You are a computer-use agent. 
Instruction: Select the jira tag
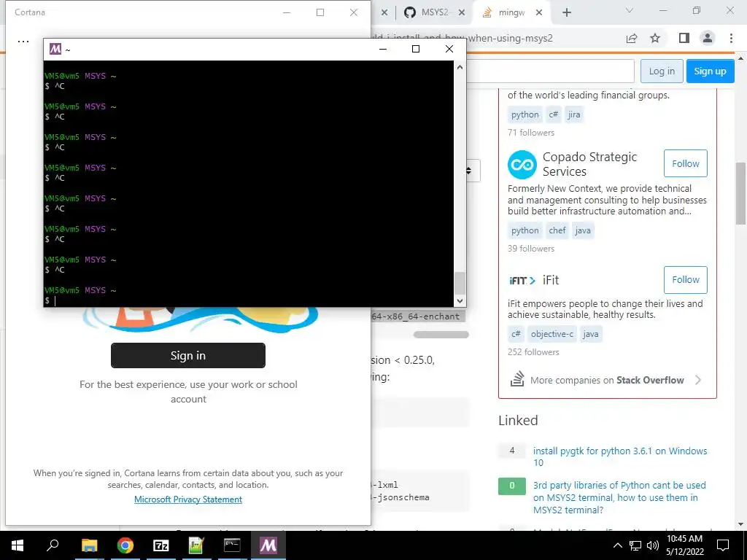574,114
